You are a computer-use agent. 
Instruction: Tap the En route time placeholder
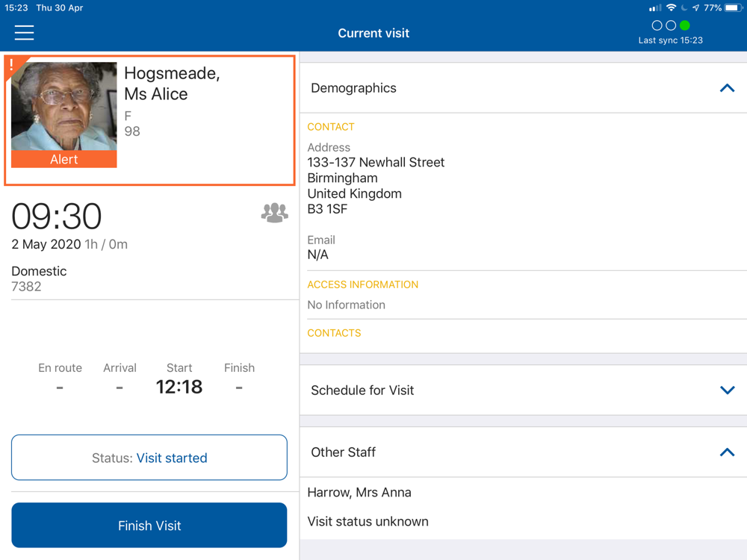pyautogui.click(x=60, y=387)
